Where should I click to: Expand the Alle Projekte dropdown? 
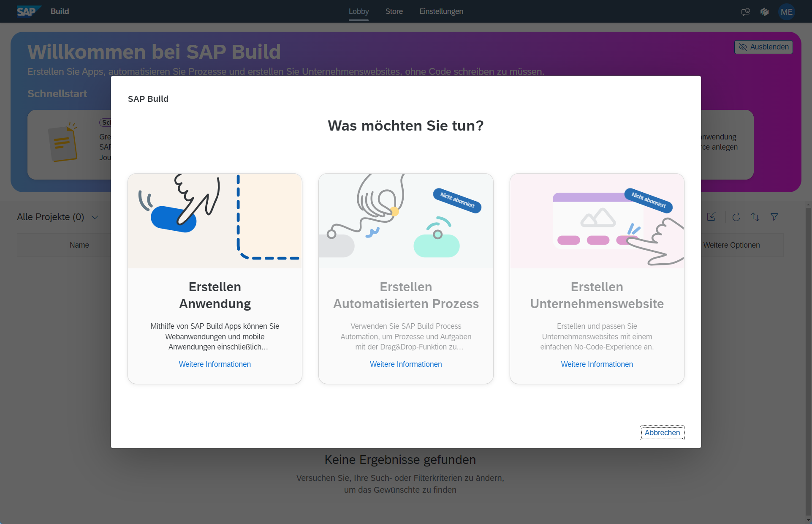tap(95, 217)
